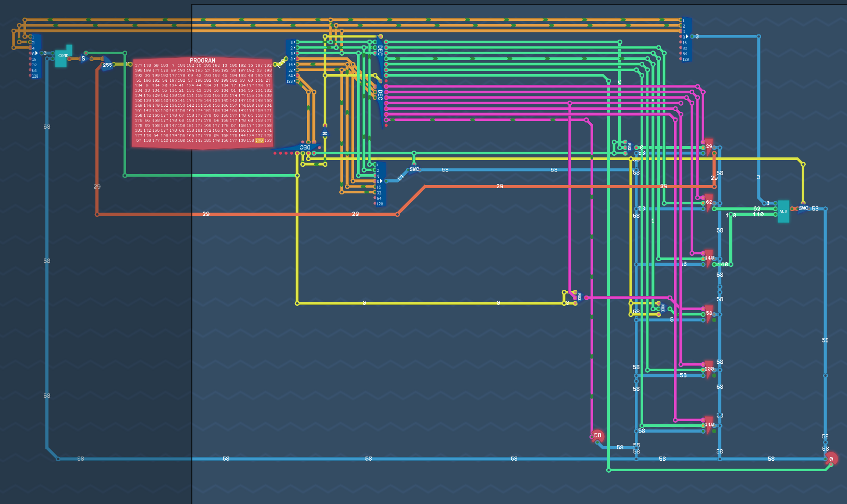The width and height of the screenshot is (847, 504).
Task: Select the register showing value 62
Action: tap(708, 203)
